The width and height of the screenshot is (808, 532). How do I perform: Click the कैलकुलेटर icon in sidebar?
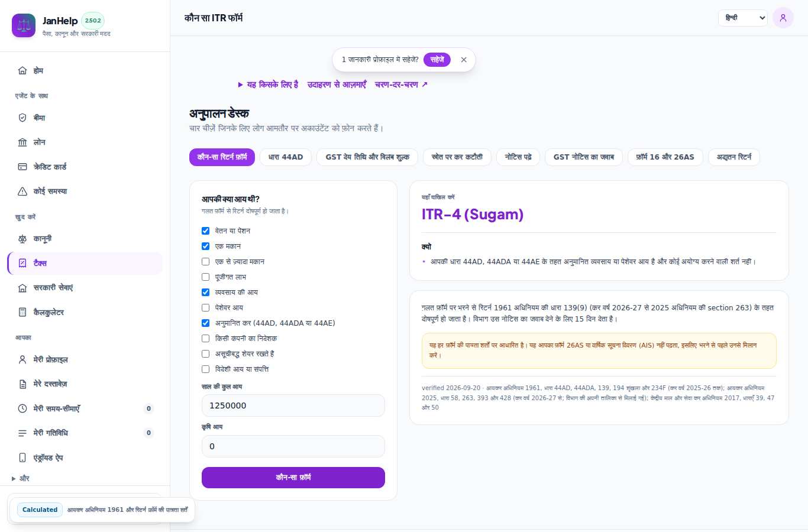[x=22, y=312]
